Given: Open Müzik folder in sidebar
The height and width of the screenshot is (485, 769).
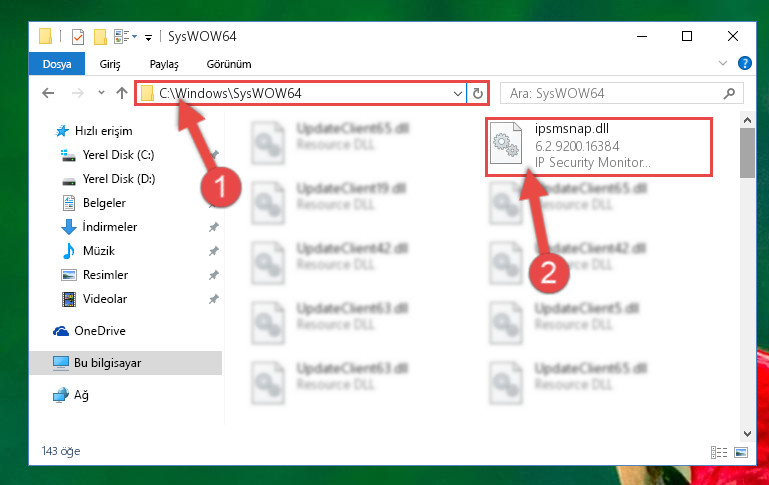Looking at the screenshot, I should (99, 251).
